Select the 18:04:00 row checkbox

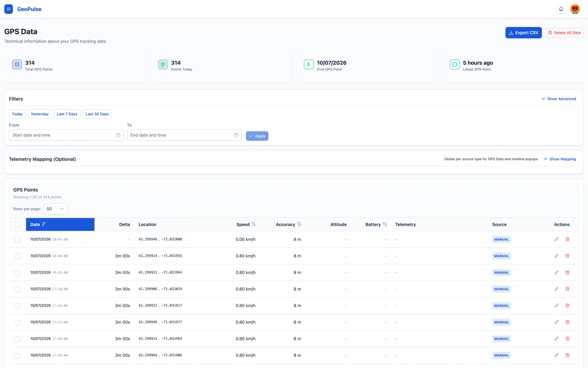17,256
